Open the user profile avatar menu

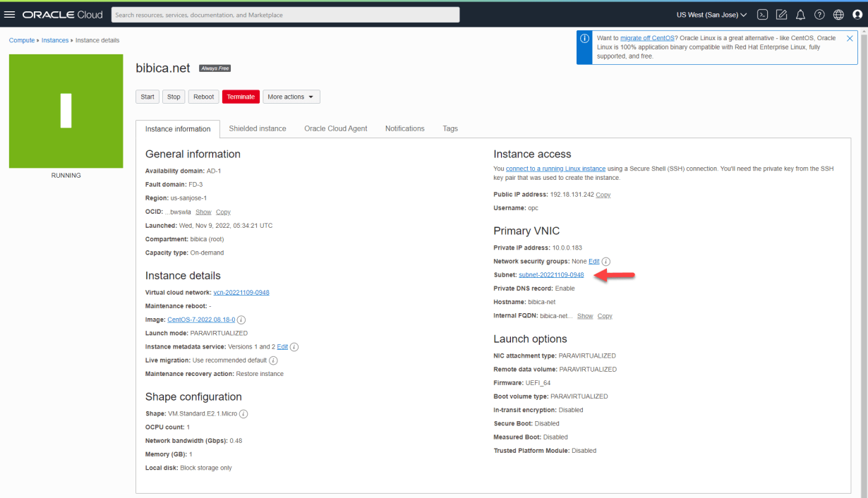click(x=857, y=14)
